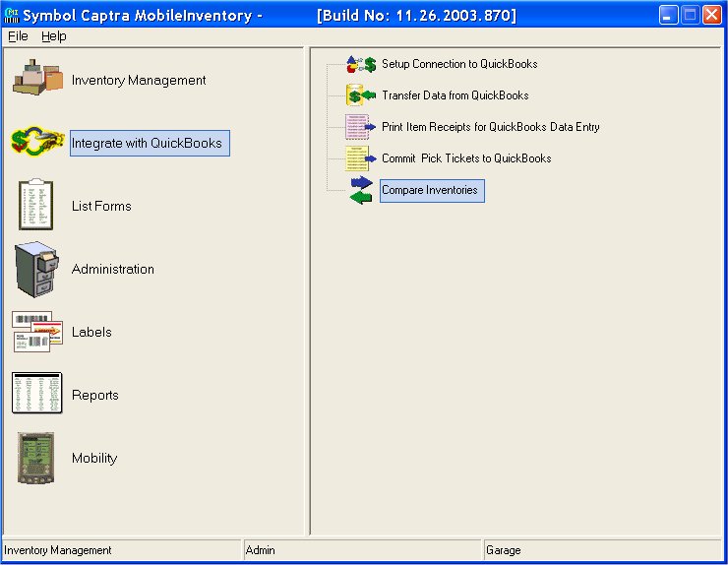Click the Print Item Receipts icon
Viewport: 728px width, 565px height.
click(x=360, y=127)
